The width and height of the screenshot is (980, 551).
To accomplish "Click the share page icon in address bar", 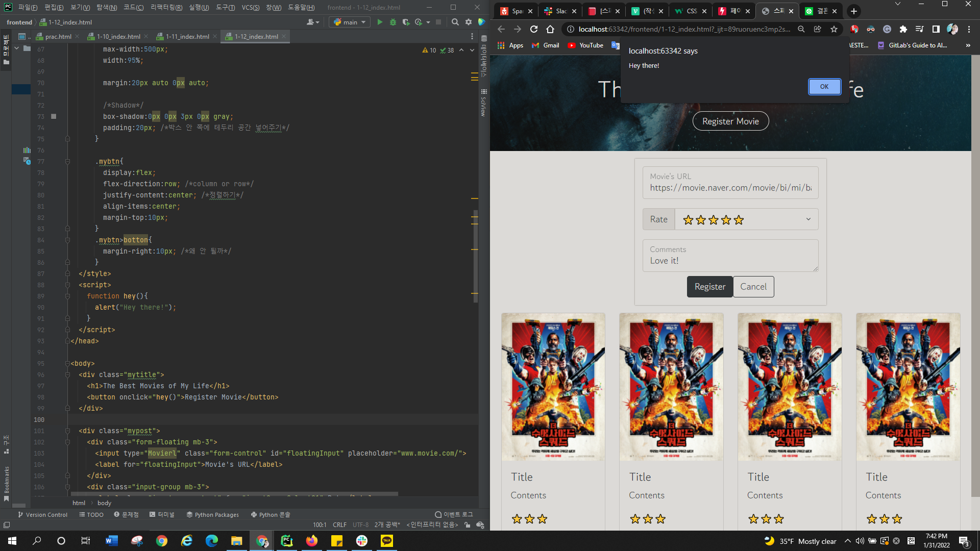I will click(818, 29).
